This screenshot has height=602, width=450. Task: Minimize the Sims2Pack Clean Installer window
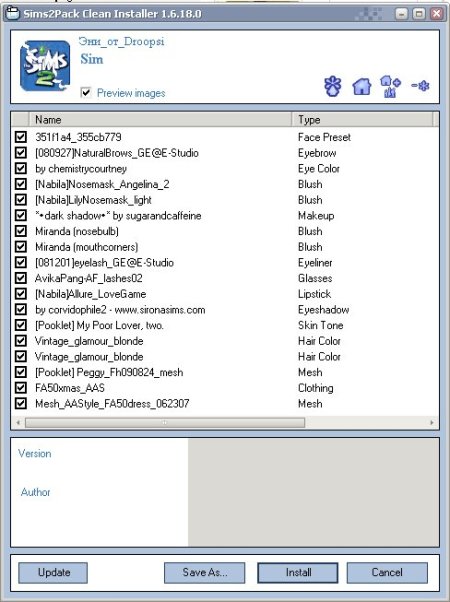pos(402,14)
